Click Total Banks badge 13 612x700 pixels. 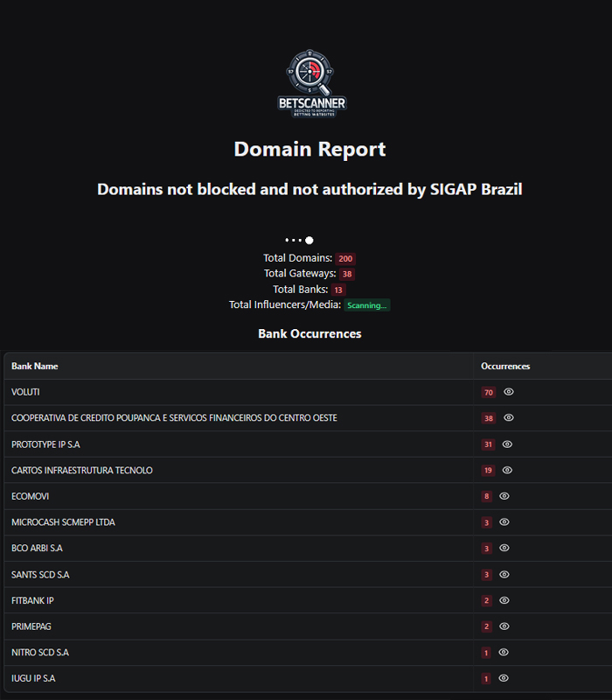point(338,290)
